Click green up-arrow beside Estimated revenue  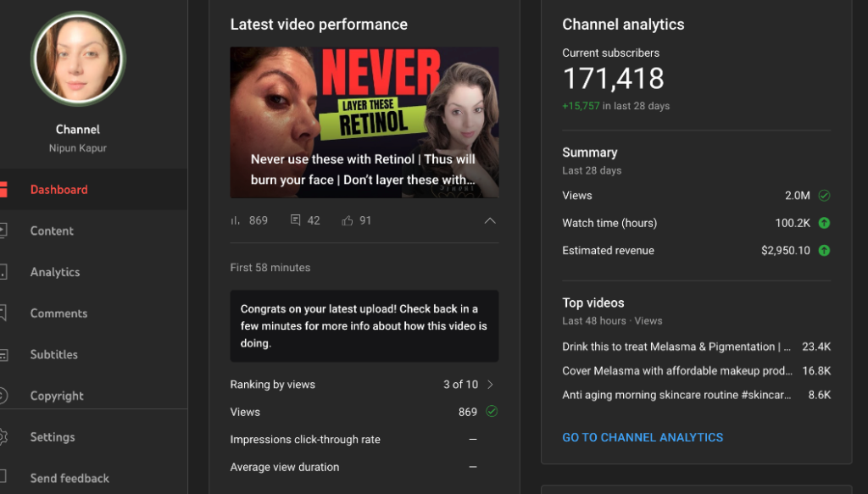pos(824,251)
